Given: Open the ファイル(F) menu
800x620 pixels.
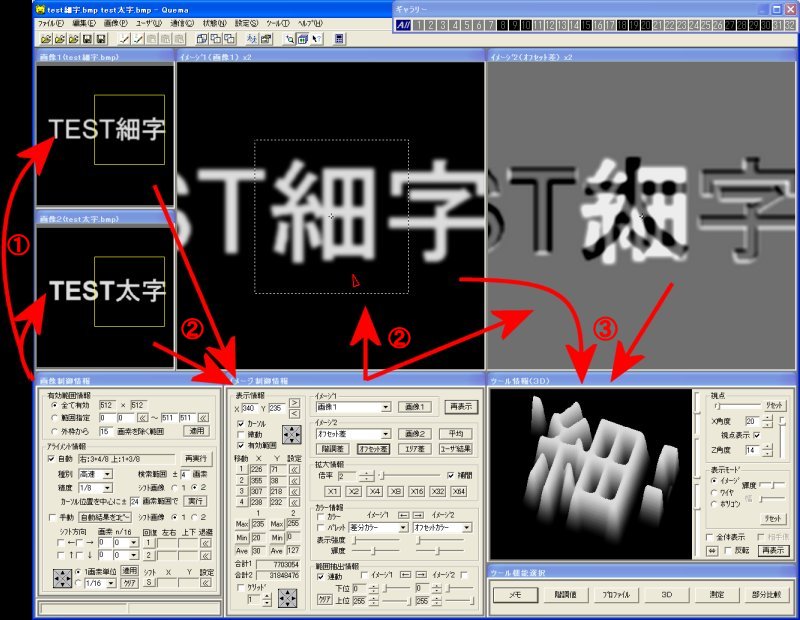Looking at the screenshot, I should [x=51, y=23].
